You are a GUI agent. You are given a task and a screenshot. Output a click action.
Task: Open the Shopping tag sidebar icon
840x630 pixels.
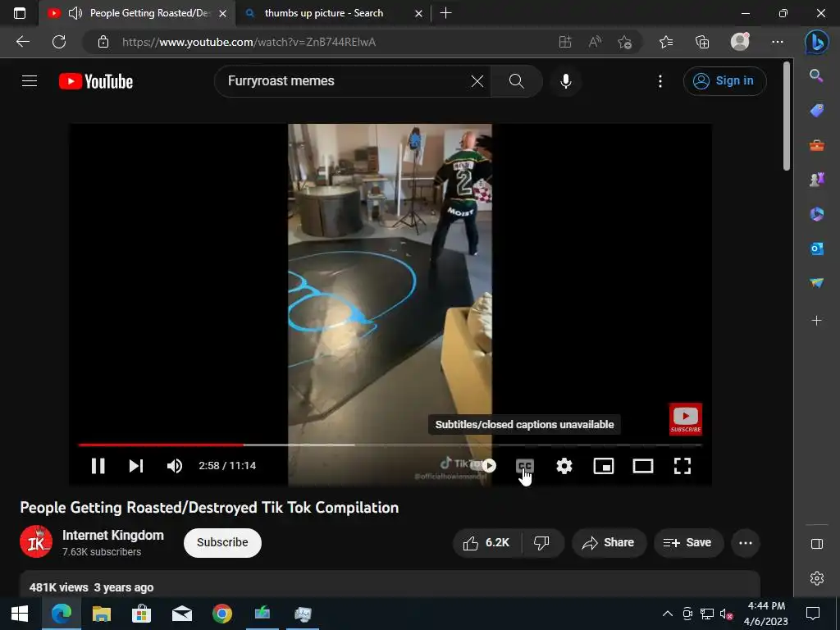point(816,111)
